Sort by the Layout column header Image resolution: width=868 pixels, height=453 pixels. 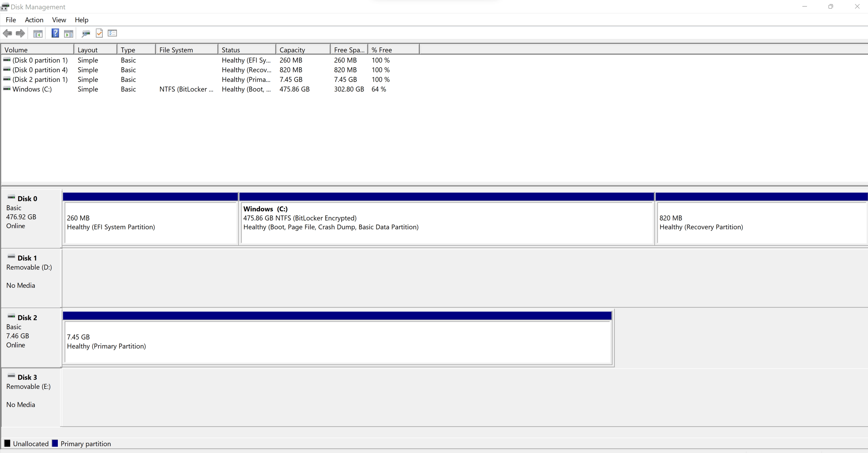pos(95,49)
